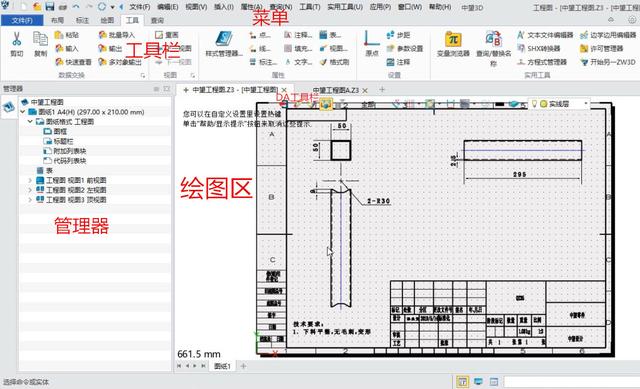The image size is (640, 389).
Task: Close the 中望工程图A.Z3 document tab
Action: tap(365, 90)
